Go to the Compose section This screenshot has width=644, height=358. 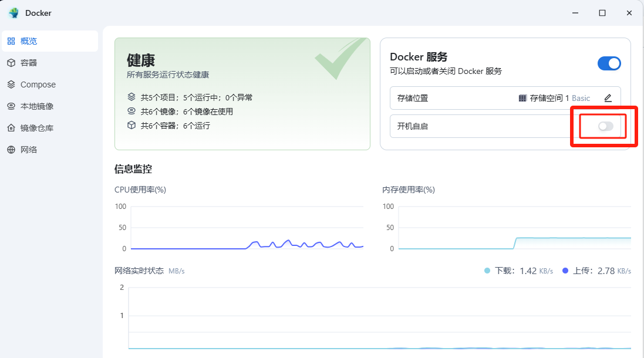click(x=50, y=85)
